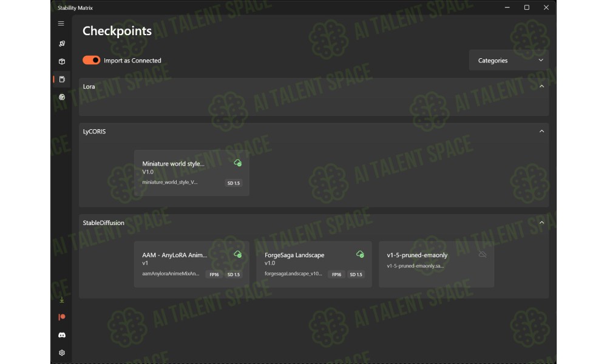
Task: Collapse the StableDiffusion section chevron
Action: [x=541, y=223]
